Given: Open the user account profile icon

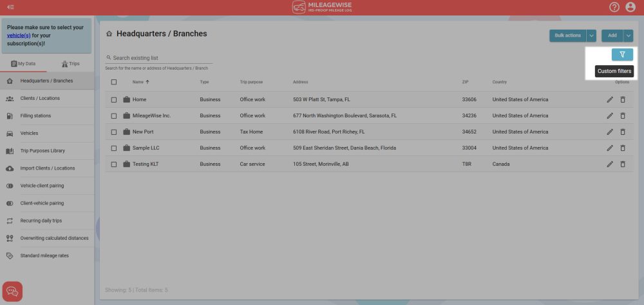Looking at the screenshot, I should (630, 7).
